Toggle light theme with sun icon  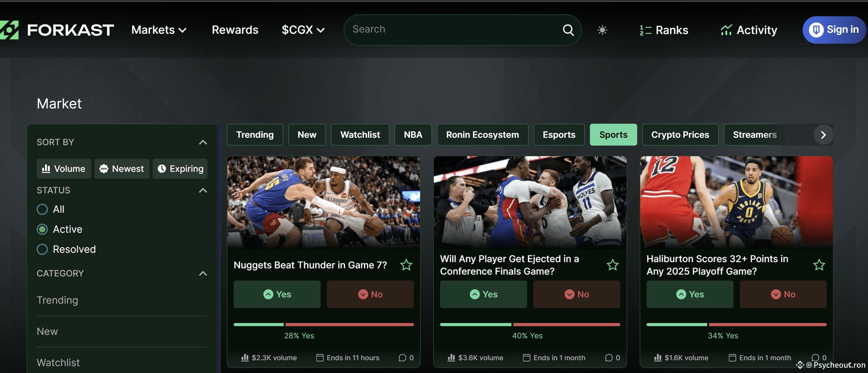click(602, 30)
